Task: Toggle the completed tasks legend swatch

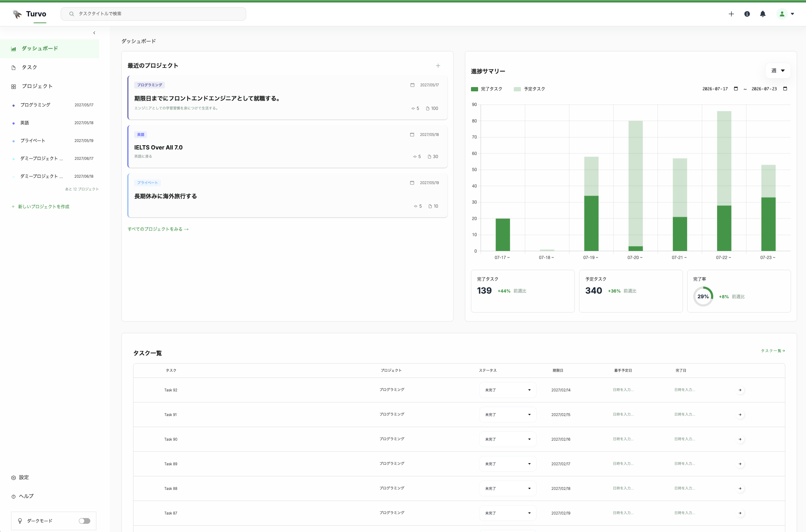Action: (x=474, y=89)
